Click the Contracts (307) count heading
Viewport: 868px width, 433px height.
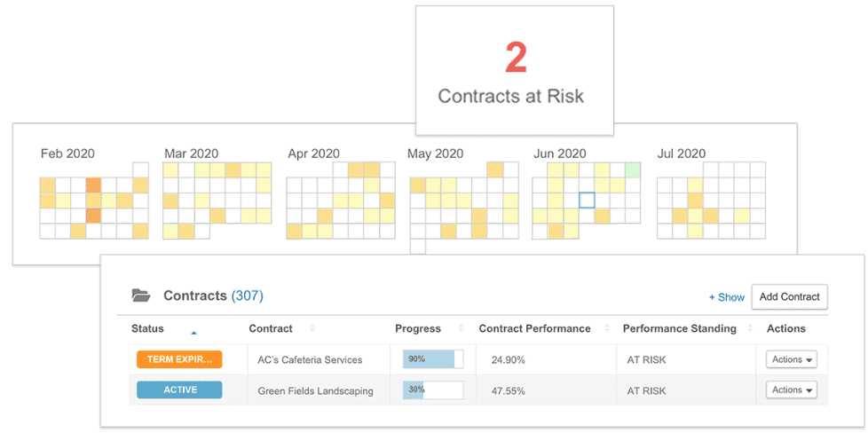pos(213,295)
